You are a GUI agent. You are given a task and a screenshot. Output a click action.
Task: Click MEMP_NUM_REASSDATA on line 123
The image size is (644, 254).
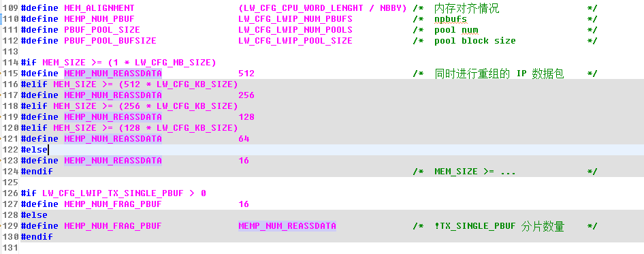point(113,160)
